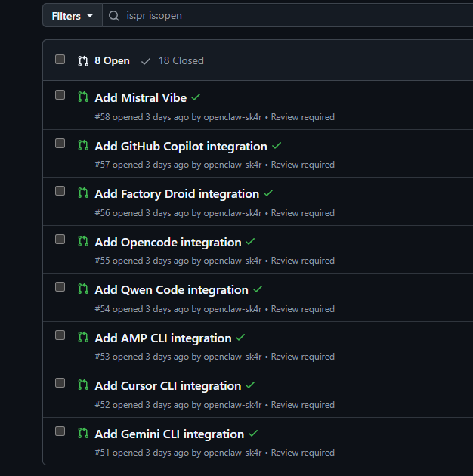Click author openclaw-sk4r on PR #56
Viewport: 473px width, 476px height.
(233, 213)
